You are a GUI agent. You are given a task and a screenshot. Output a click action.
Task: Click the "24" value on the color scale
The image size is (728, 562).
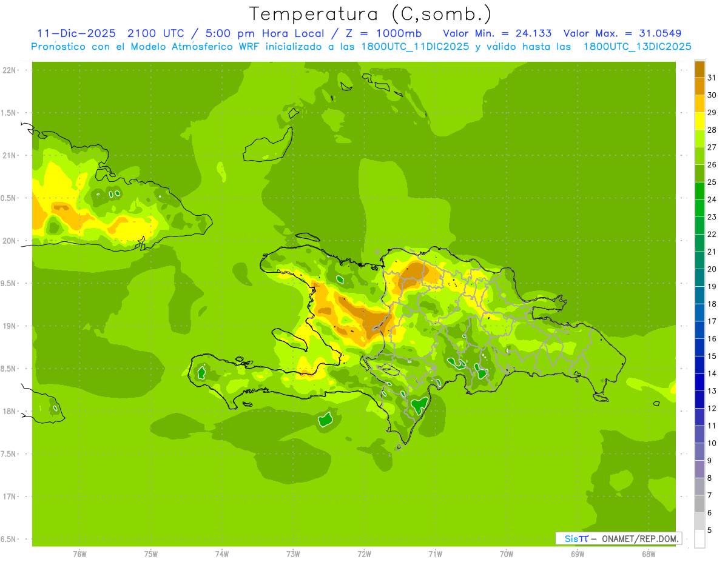click(712, 199)
